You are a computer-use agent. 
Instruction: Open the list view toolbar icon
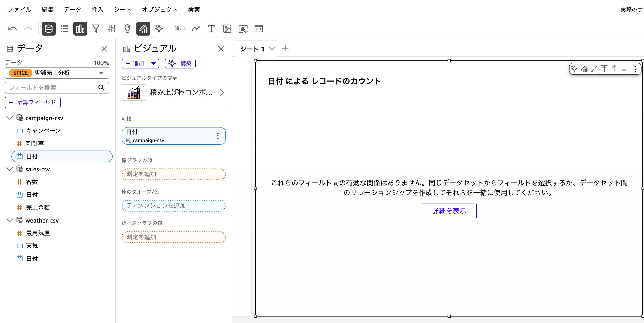point(64,29)
